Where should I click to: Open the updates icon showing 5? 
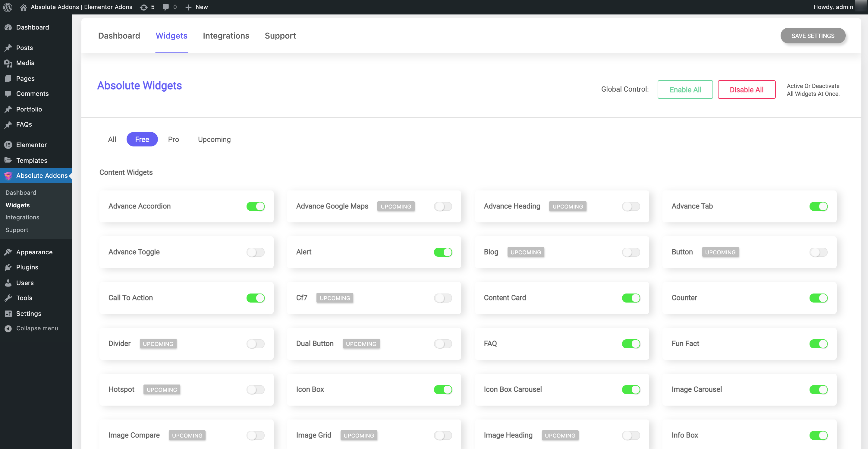pyautogui.click(x=143, y=7)
